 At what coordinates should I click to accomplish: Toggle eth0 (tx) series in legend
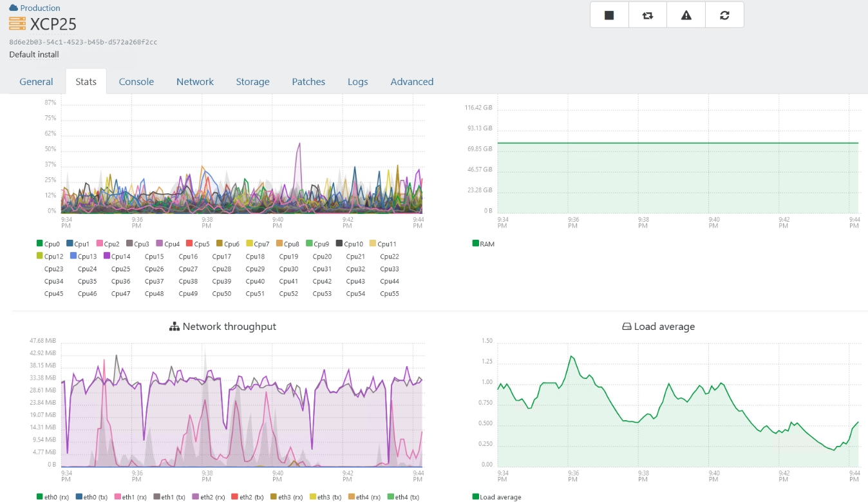(92, 497)
